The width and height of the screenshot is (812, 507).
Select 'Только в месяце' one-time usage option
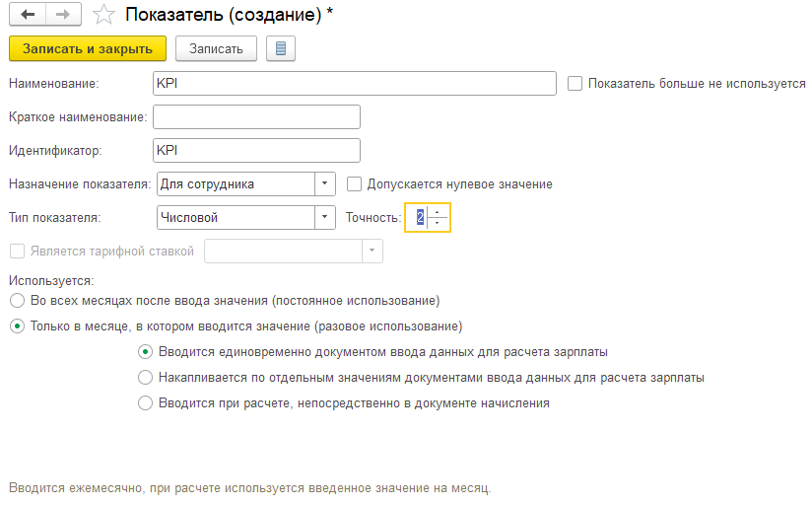16,326
